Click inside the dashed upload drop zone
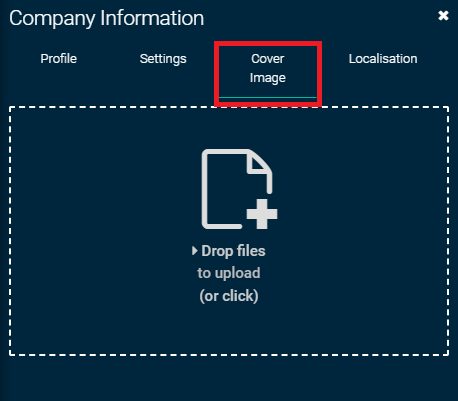 click(229, 231)
